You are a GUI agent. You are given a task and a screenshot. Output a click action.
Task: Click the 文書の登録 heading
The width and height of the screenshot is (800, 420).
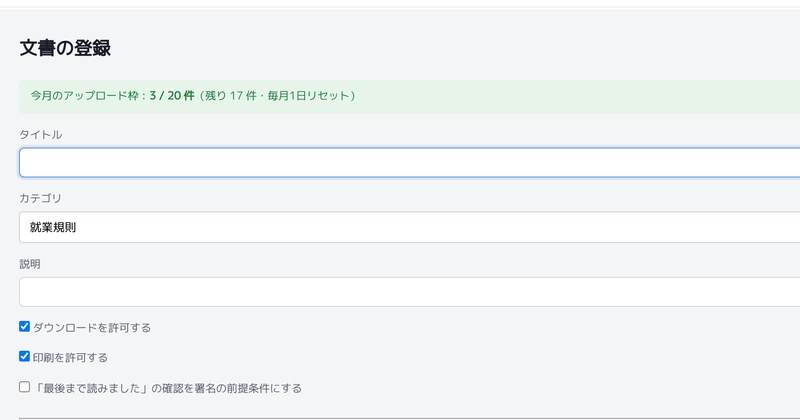pos(65,48)
